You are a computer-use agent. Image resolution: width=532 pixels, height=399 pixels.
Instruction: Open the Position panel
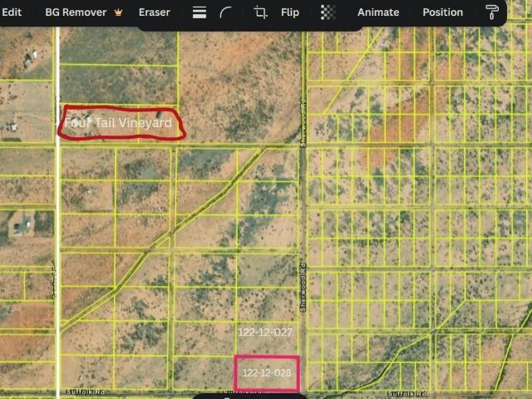coord(442,12)
